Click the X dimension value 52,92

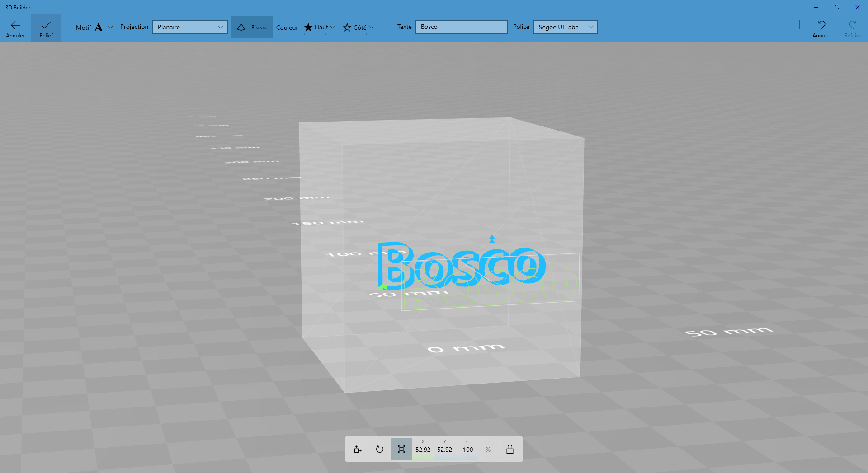[423, 450]
